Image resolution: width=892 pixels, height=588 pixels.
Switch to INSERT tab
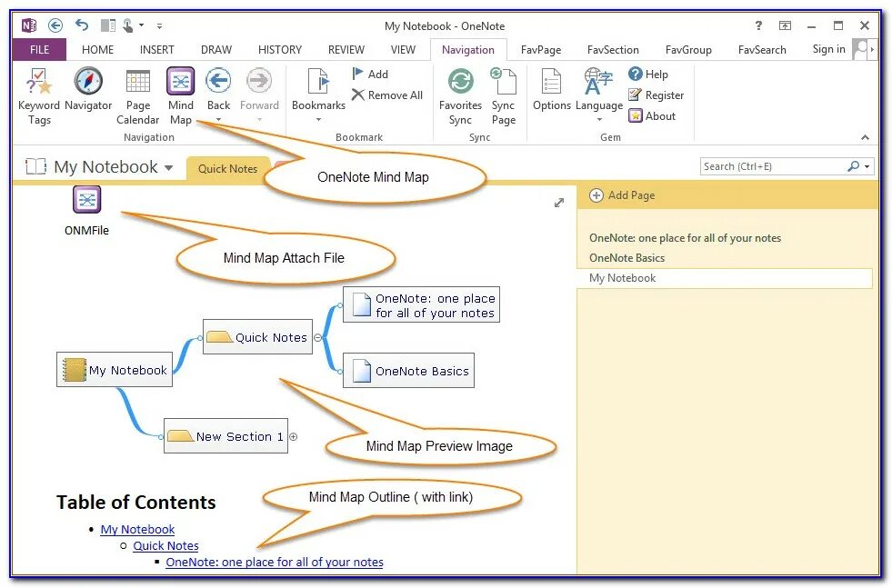coord(157,49)
